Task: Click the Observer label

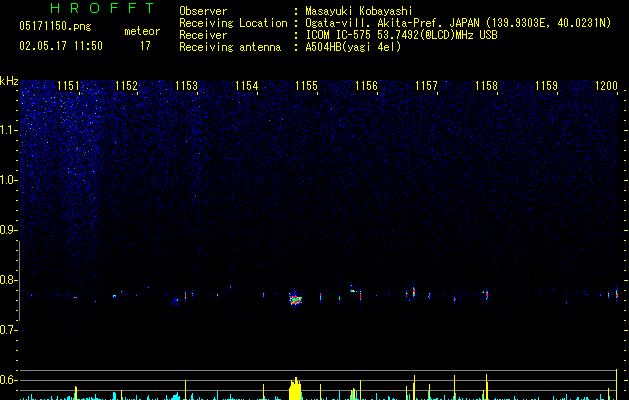Action: click(203, 11)
